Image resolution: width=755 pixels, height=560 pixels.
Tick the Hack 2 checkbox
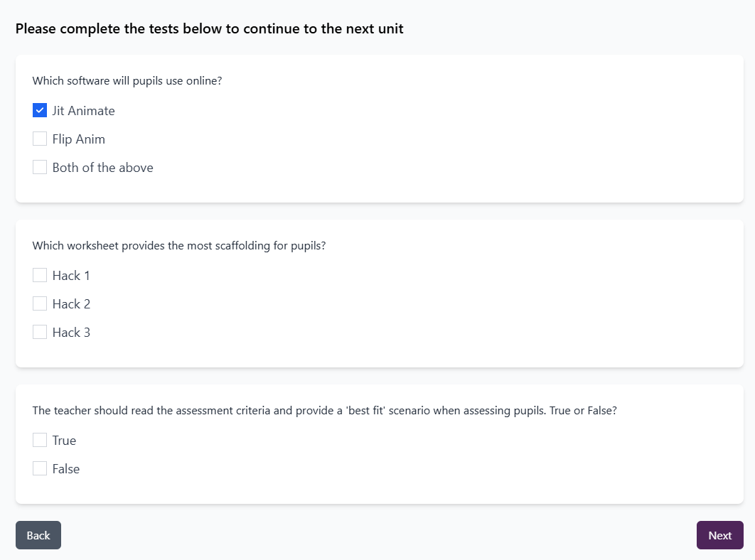click(x=40, y=304)
